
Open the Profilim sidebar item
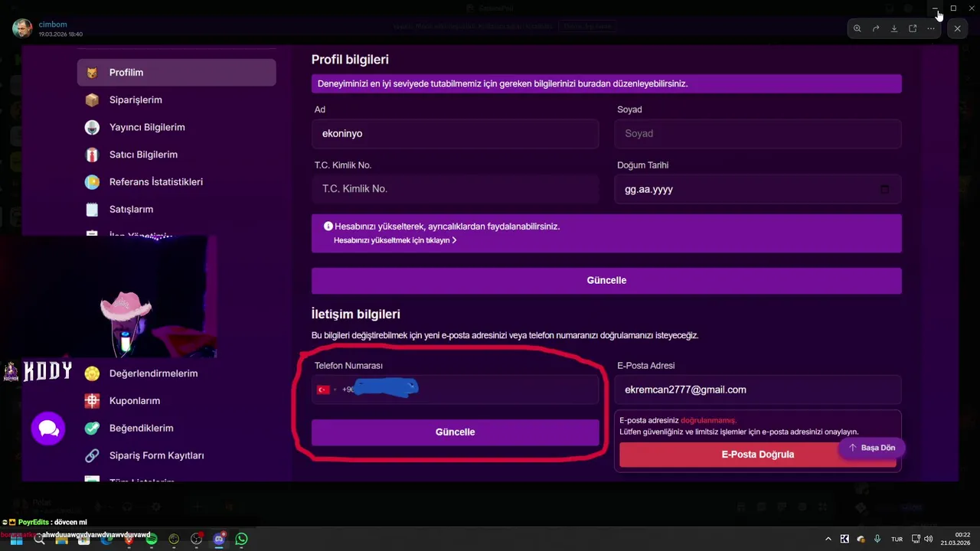tap(177, 73)
